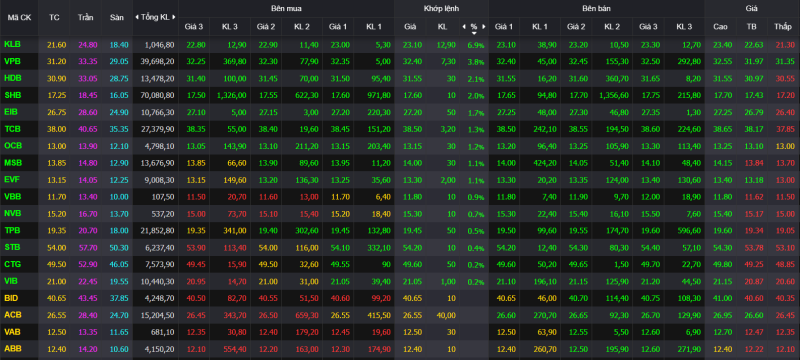Select the OCB ticker

13,145
